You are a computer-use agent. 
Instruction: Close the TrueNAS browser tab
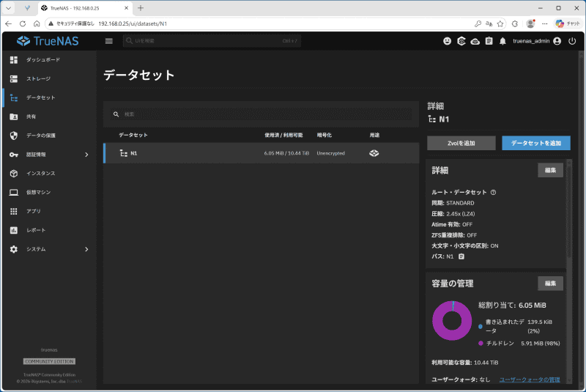(126, 8)
